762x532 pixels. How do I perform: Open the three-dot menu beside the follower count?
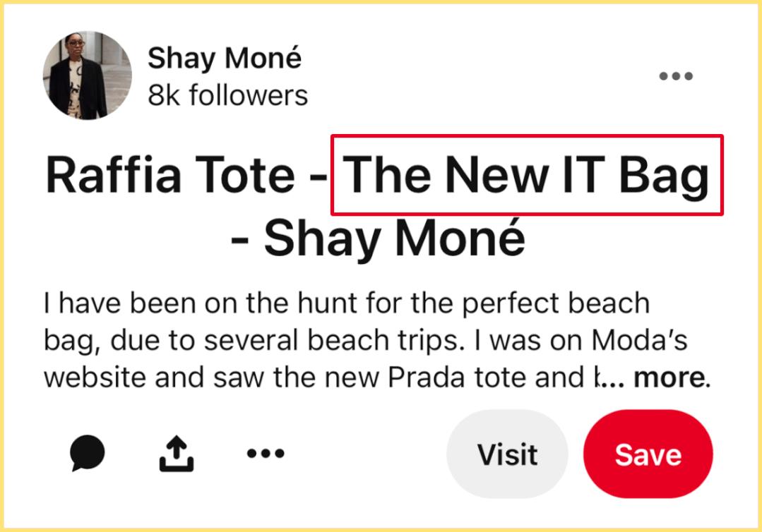675,76
